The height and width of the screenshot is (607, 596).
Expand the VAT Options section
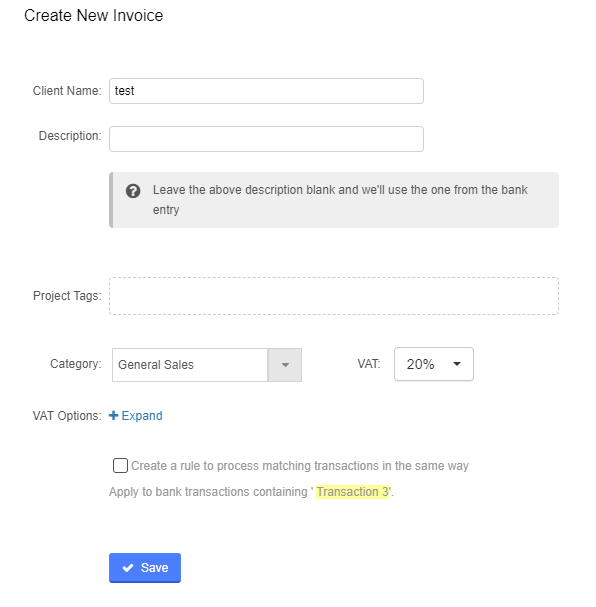tap(136, 415)
